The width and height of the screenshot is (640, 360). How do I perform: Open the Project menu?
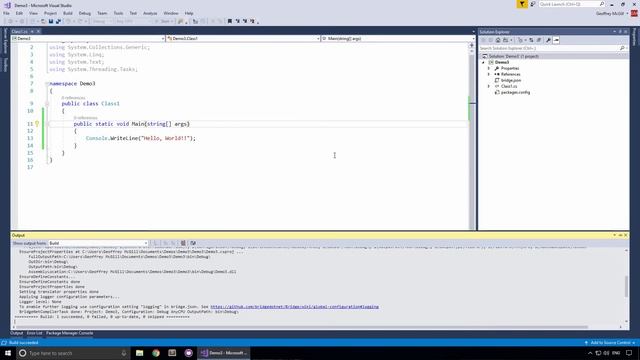point(51,13)
